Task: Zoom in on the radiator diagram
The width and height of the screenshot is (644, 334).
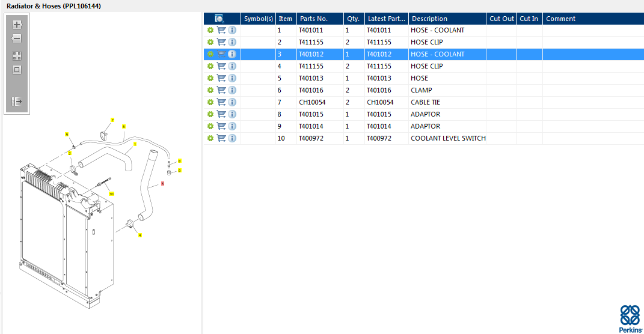Action: [17, 25]
